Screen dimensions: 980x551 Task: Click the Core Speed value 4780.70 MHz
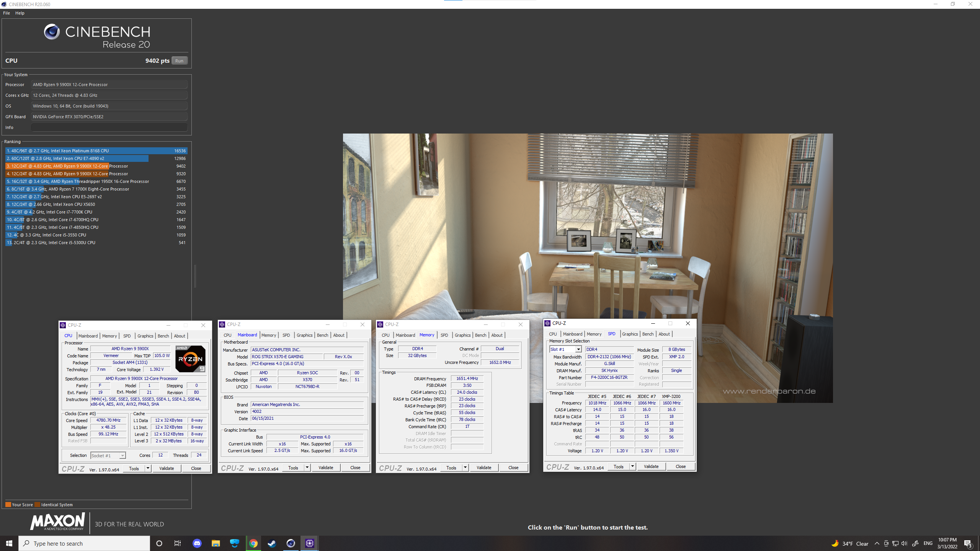[108, 420]
